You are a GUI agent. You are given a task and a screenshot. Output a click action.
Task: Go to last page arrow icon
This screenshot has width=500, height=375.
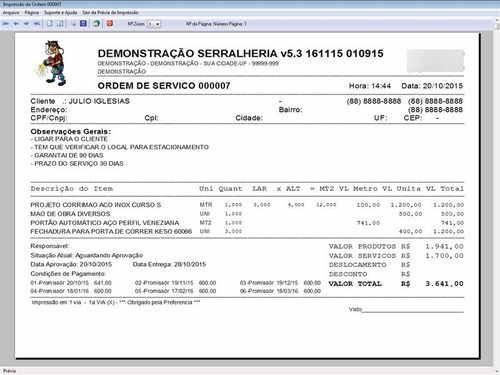click(37, 24)
